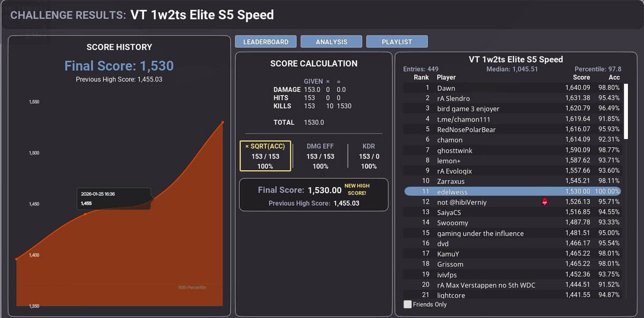This screenshot has width=644, height=318.
Task: Select player KamuY
Action: tap(513, 254)
